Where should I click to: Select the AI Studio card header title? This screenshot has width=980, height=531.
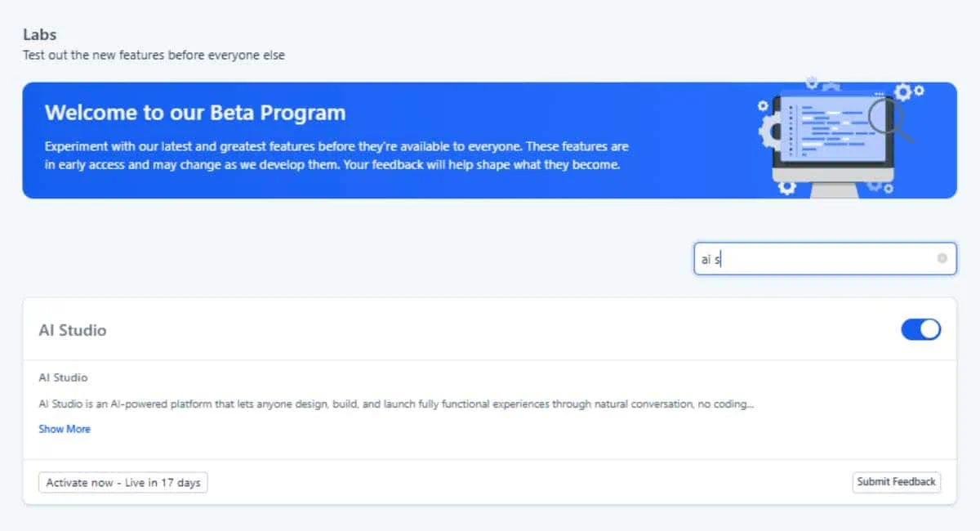(x=73, y=330)
